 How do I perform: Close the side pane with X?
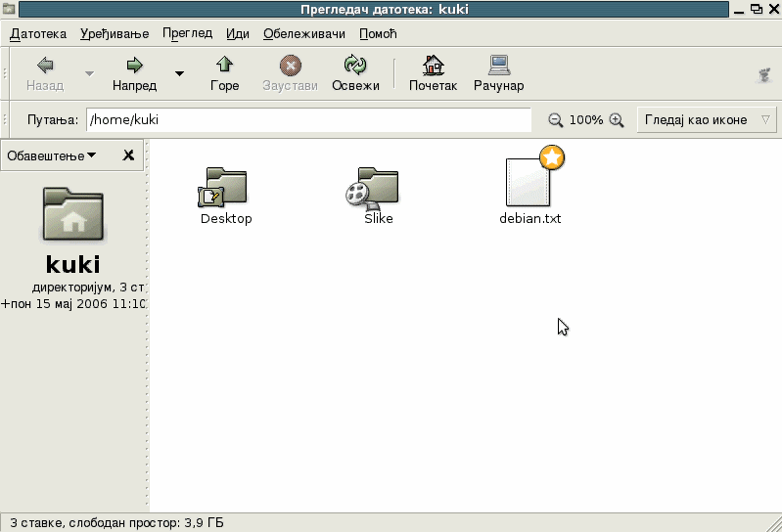[128, 155]
